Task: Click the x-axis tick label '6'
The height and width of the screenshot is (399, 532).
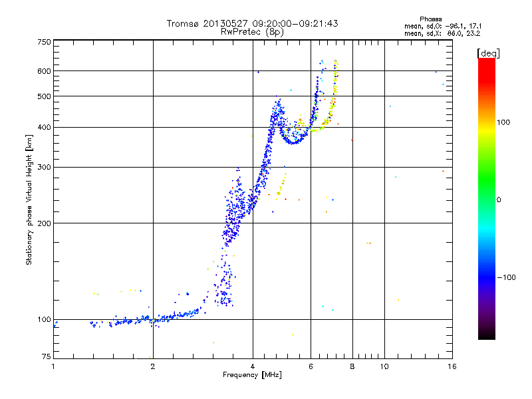Action: (311, 366)
